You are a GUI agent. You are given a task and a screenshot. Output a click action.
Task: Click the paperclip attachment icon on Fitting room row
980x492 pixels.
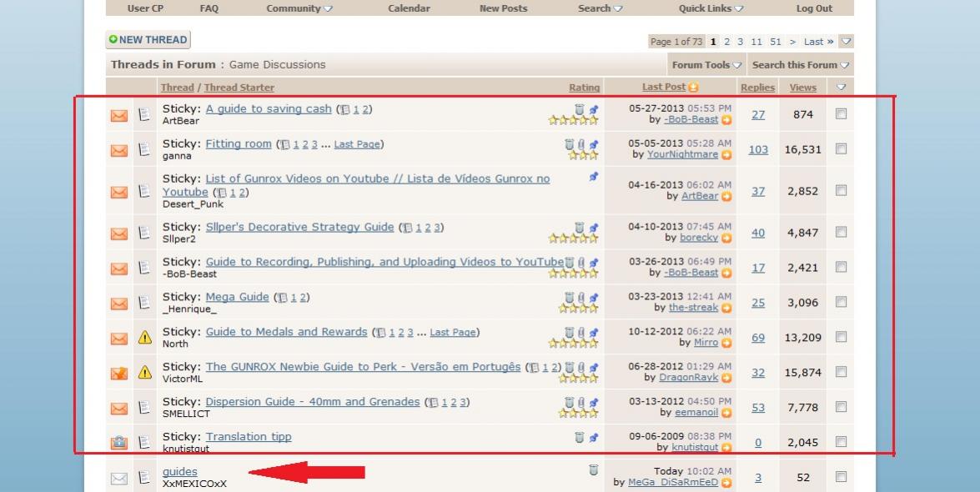[580, 144]
